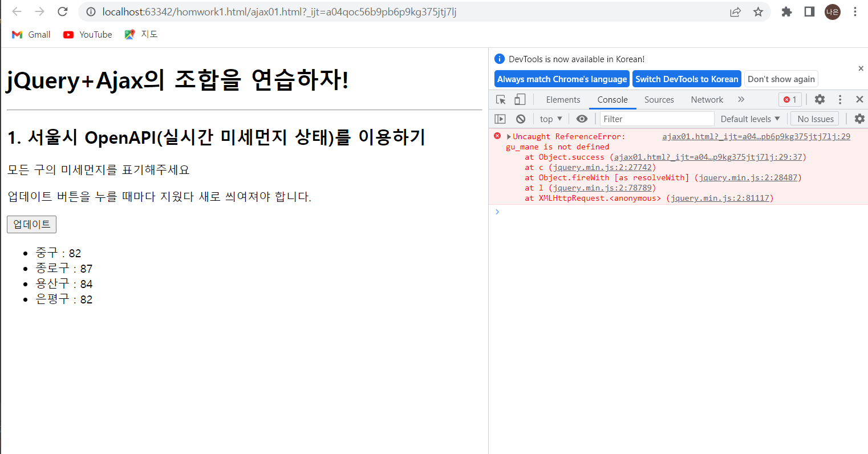Bookmark this tab with star icon

758,12
